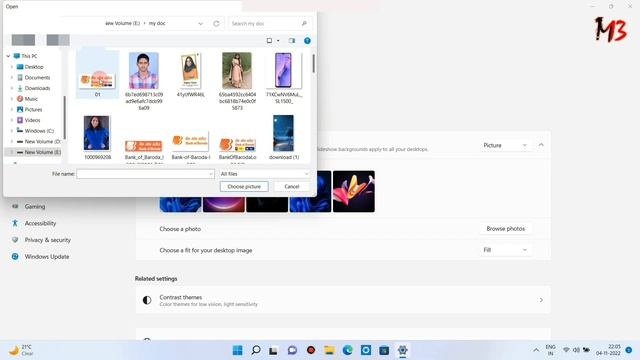Click the File name input box
The width and height of the screenshot is (640, 360).
[x=145, y=174]
